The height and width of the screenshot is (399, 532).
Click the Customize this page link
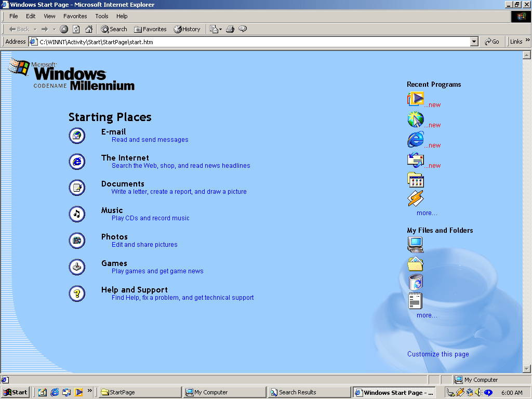tap(438, 354)
